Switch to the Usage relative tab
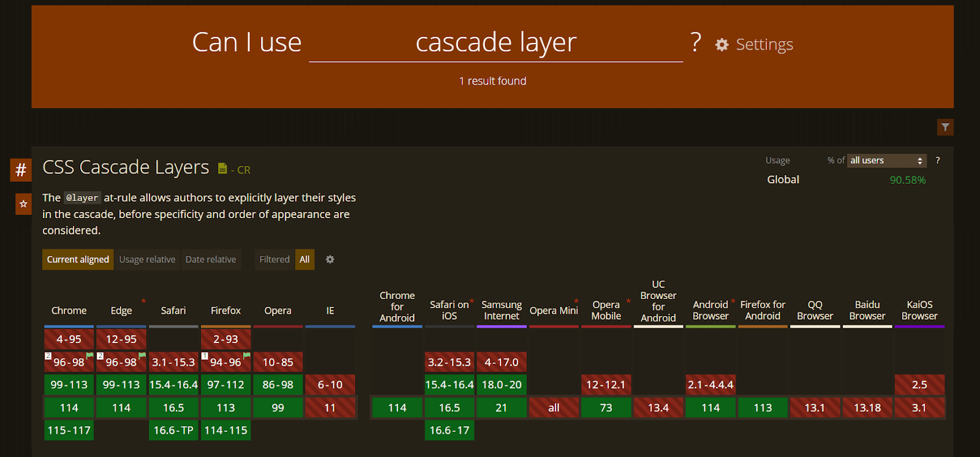Screen dimensions: 980x457 click(147, 259)
